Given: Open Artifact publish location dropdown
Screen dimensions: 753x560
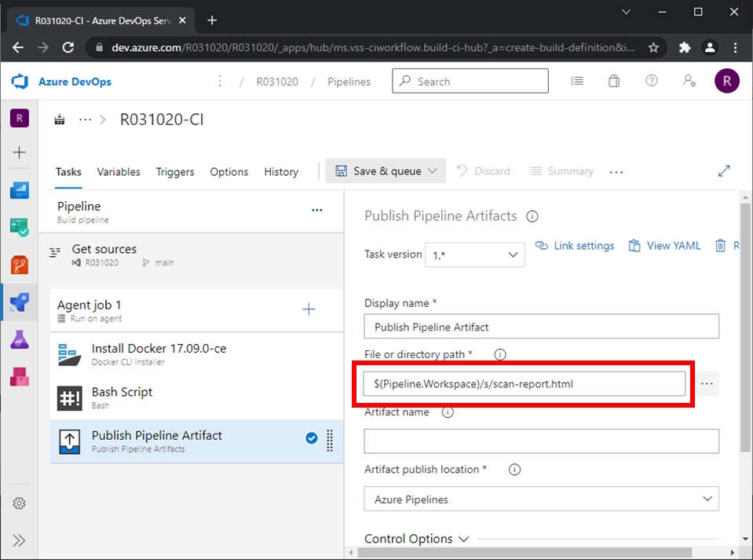Looking at the screenshot, I should [541, 499].
